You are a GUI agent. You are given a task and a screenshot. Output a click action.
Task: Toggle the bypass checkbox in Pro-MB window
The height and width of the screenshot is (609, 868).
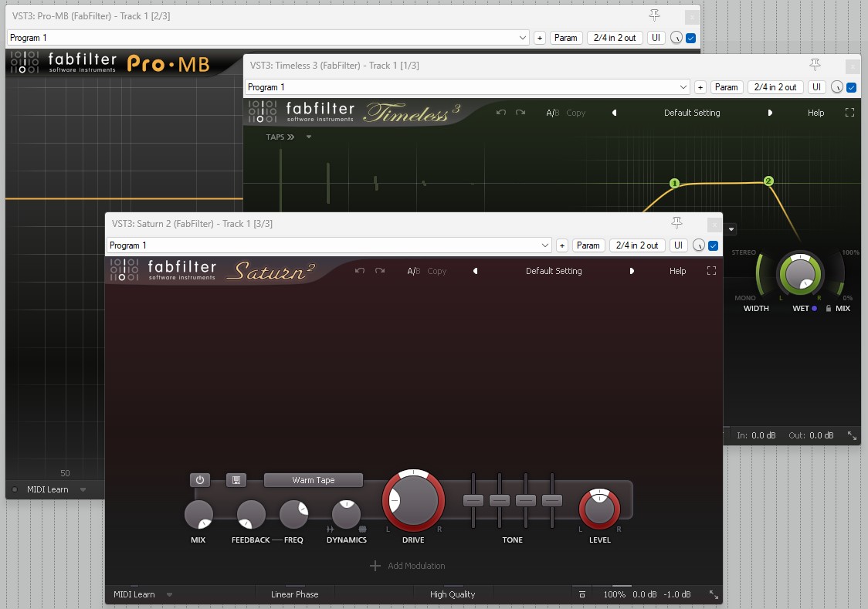(691, 38)
